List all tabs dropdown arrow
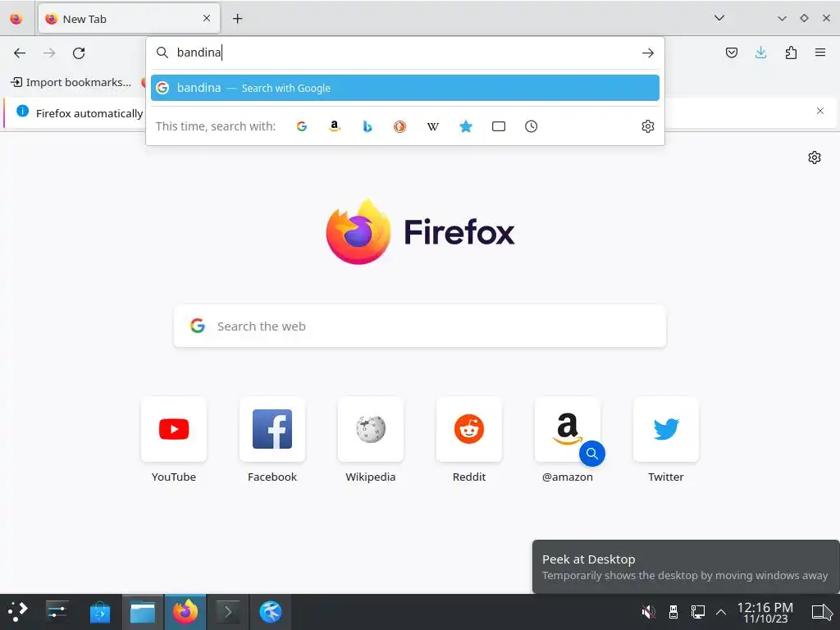The width and height of the screenshot is (840, 630). (719, 18)
